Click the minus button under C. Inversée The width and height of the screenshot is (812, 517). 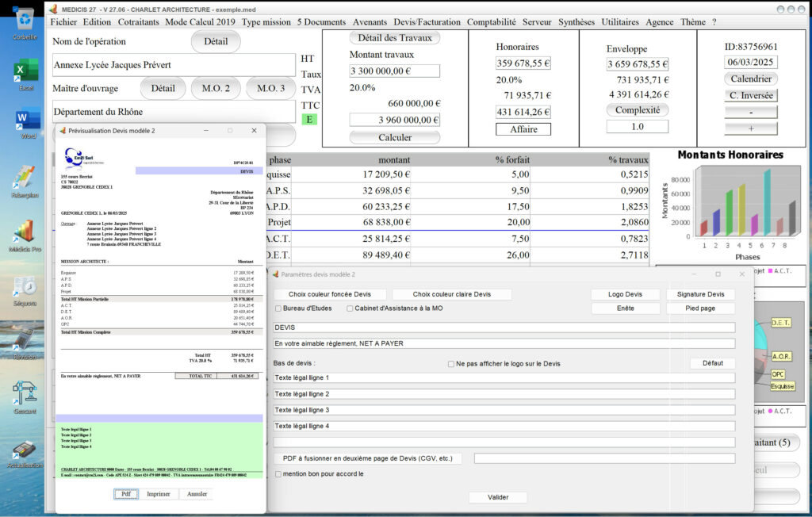point(751,113)
